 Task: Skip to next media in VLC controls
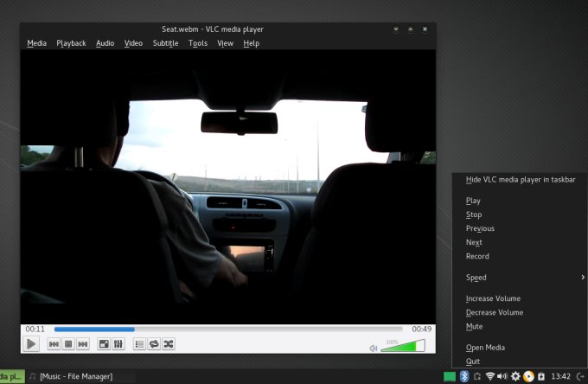click(x=83, y=344)
